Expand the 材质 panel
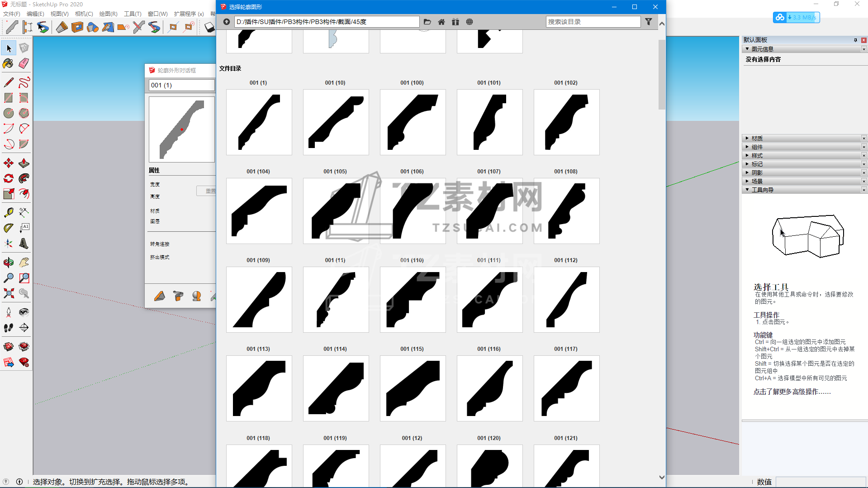The height and width of the screenshot is (488, 868). 747,138
